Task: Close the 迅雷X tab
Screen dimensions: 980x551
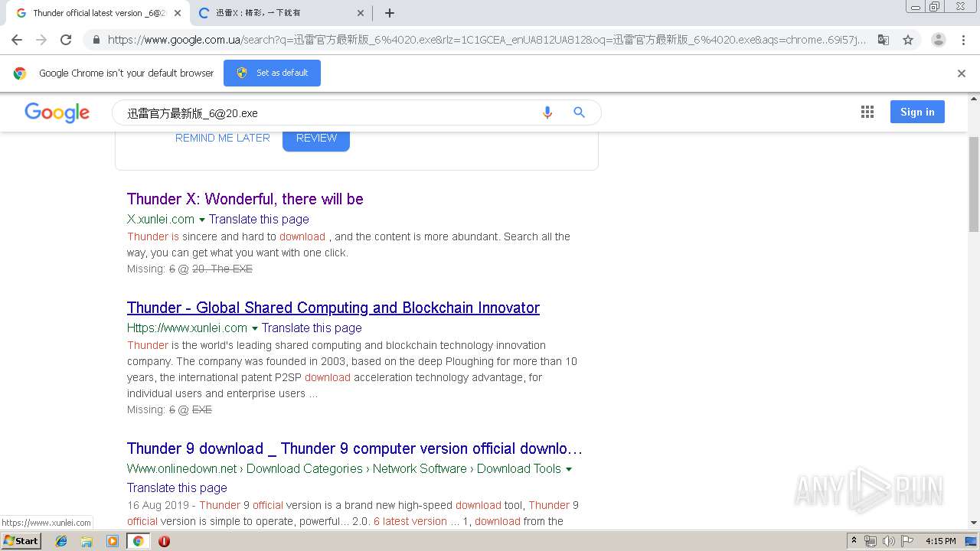Action: [x=361, y=13]
